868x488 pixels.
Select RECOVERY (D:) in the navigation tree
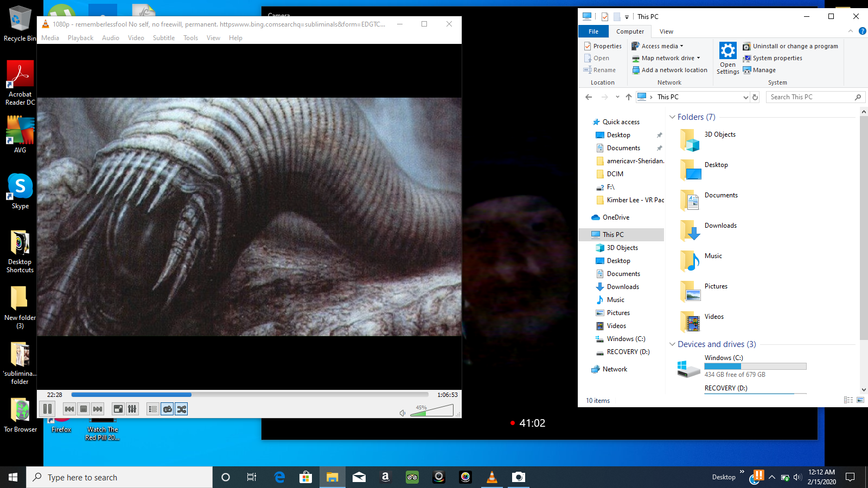[x=628, y=352]
